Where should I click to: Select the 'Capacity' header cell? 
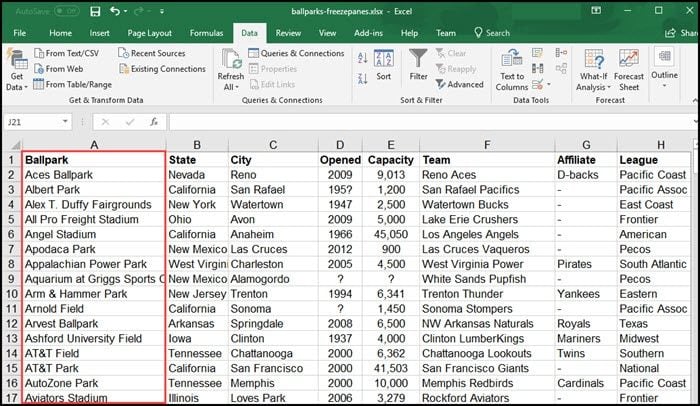pos(391,160)
